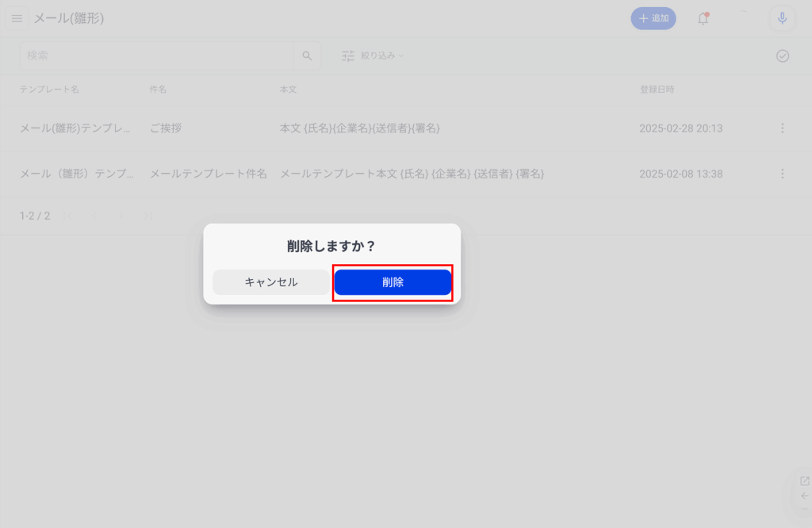Click メールテンプレート本文 body cell

[412, 174]
